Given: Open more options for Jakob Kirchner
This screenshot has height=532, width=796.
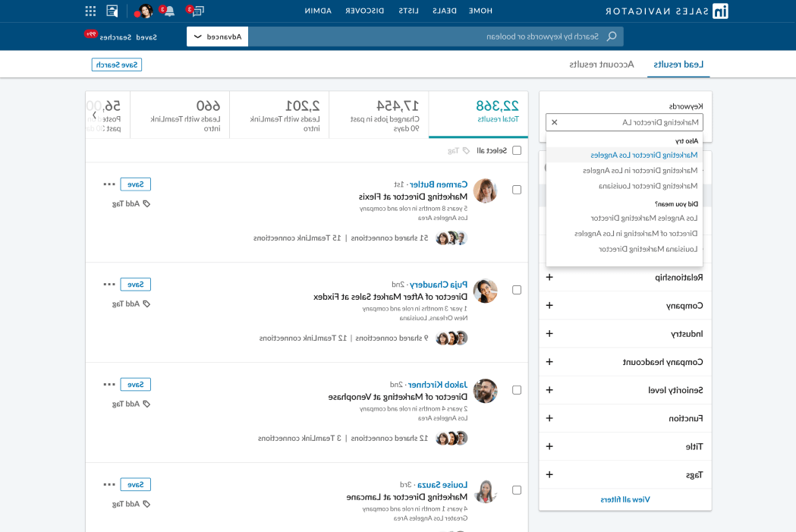Looking at the screenshot, I should point(109,384).
